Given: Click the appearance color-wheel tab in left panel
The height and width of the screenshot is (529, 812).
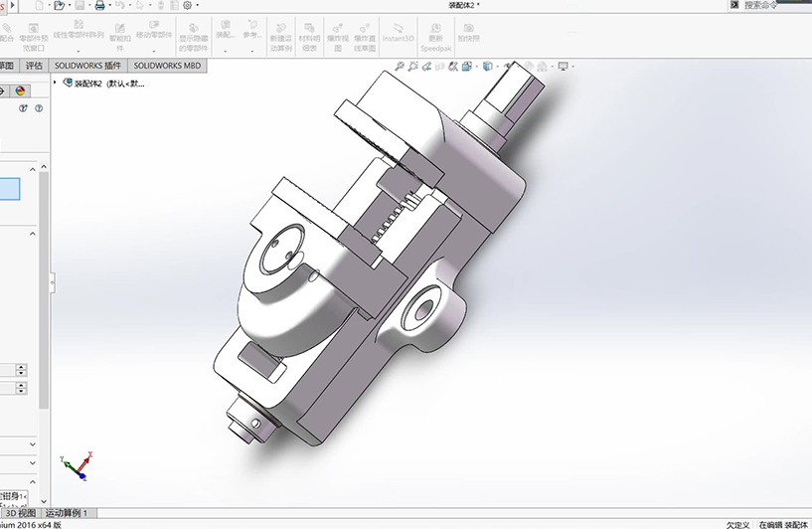Looking at the screenshot, I should pyautogui.click(x=20, y=91).
